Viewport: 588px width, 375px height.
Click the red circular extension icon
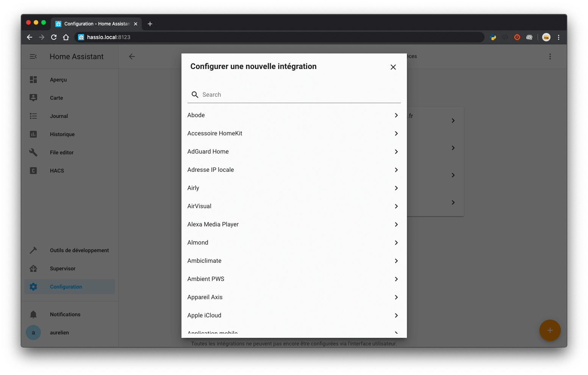pyautogui.click(x=517, y=37)
